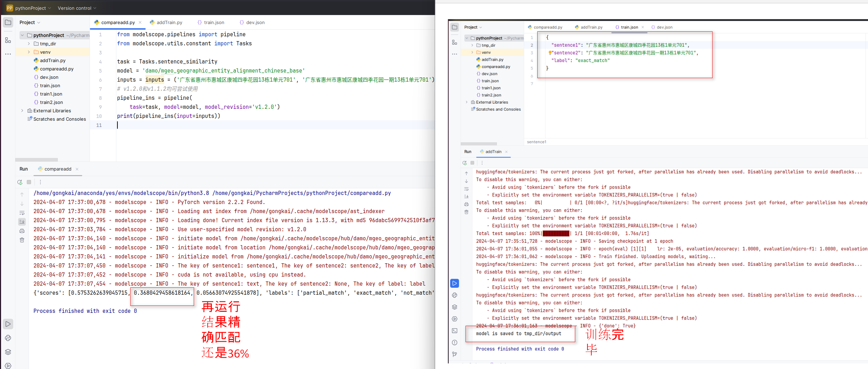Screen dimensions: 868x369
Task: Open Git tool window in right window sidebar
Action: [x=455, y=354]
